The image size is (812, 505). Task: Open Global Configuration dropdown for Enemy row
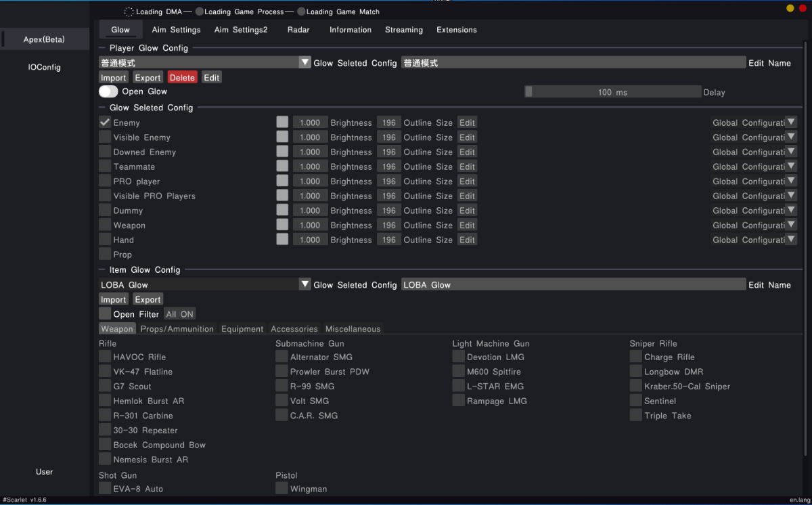(x=790, y=123)
